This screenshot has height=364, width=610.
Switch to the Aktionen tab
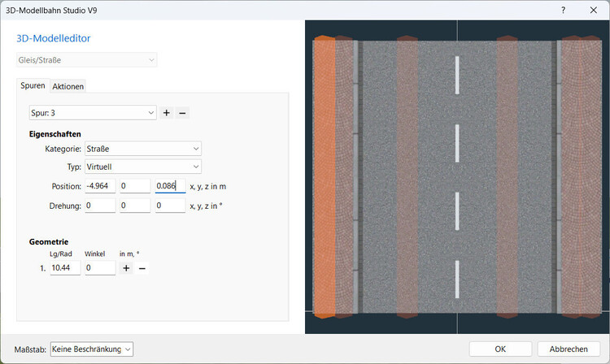[x=68, y=86]
